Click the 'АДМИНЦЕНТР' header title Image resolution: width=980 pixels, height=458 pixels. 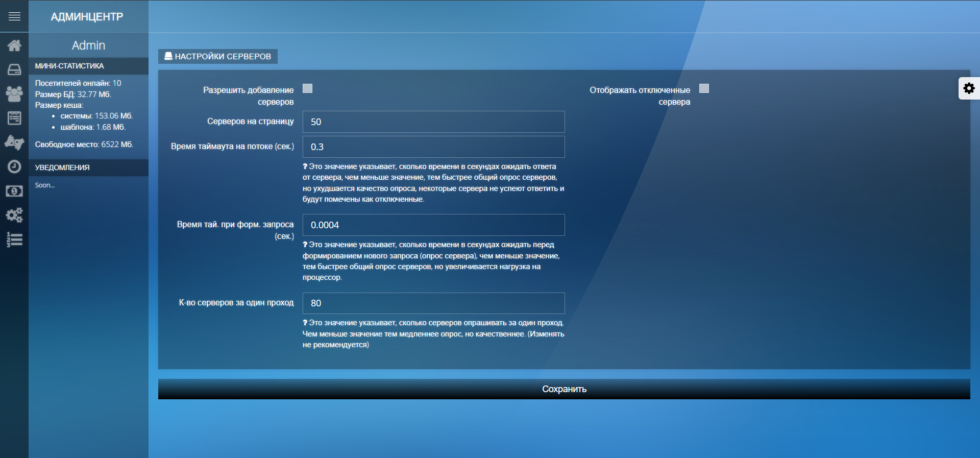pos(87,17)
